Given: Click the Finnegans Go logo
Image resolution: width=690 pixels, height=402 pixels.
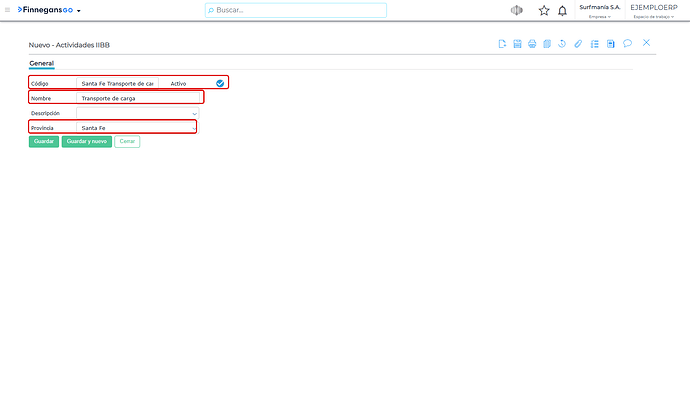Looking at the screenshot, I should tap(45, 10).
